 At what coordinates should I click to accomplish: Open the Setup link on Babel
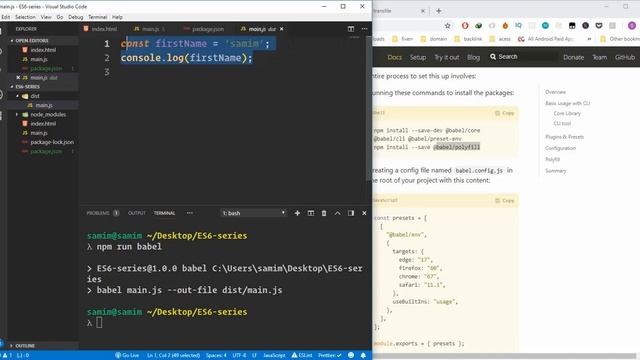pyautogui.click(x=418, y=58)
